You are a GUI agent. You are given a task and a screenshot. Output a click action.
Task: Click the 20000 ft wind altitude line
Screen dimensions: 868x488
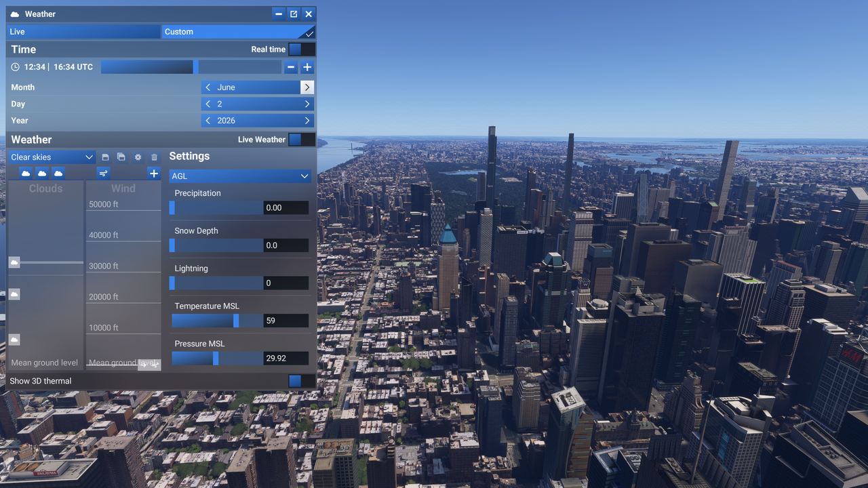click(x=123, y=303)
